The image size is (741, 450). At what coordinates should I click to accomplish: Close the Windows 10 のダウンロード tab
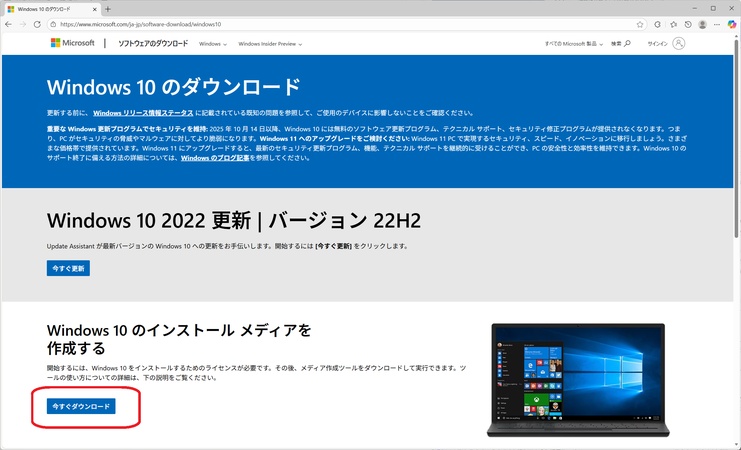pos(95,9)
